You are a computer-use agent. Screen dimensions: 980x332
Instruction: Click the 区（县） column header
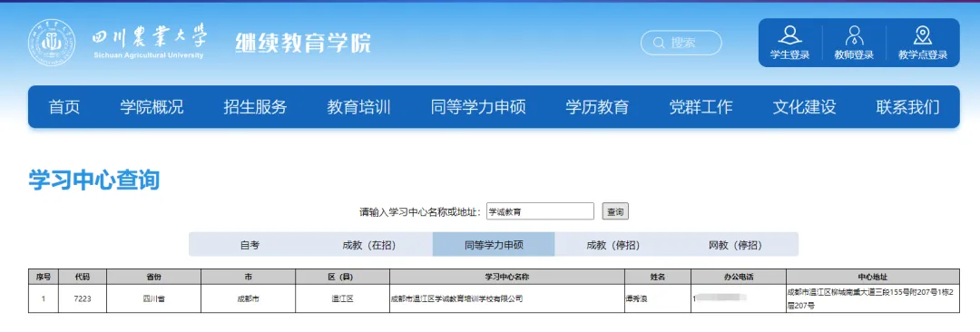342,277
